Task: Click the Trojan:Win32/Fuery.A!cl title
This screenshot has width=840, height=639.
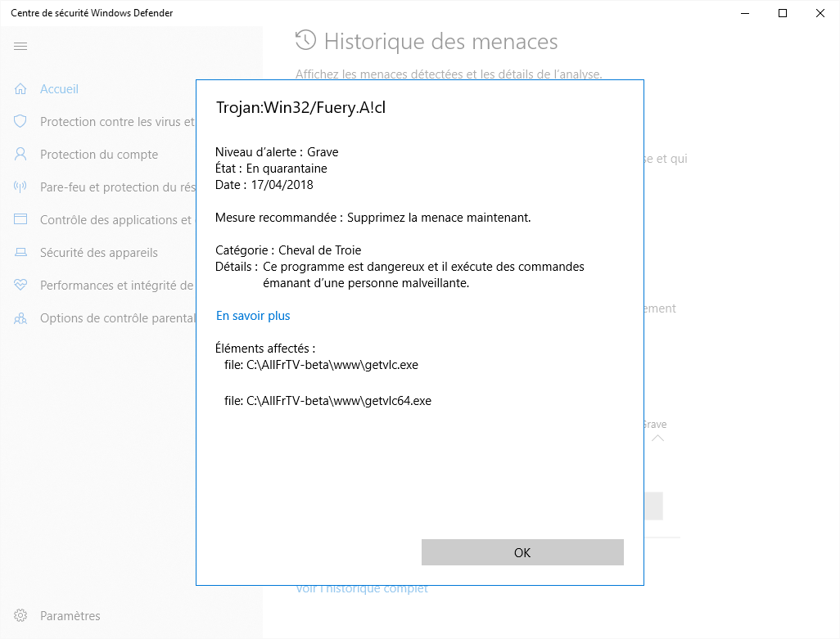Action: 300,107
